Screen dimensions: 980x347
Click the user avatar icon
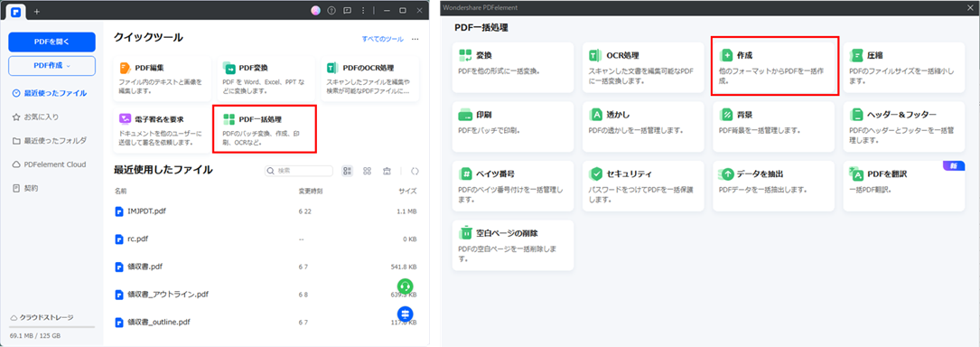point(315,11)
